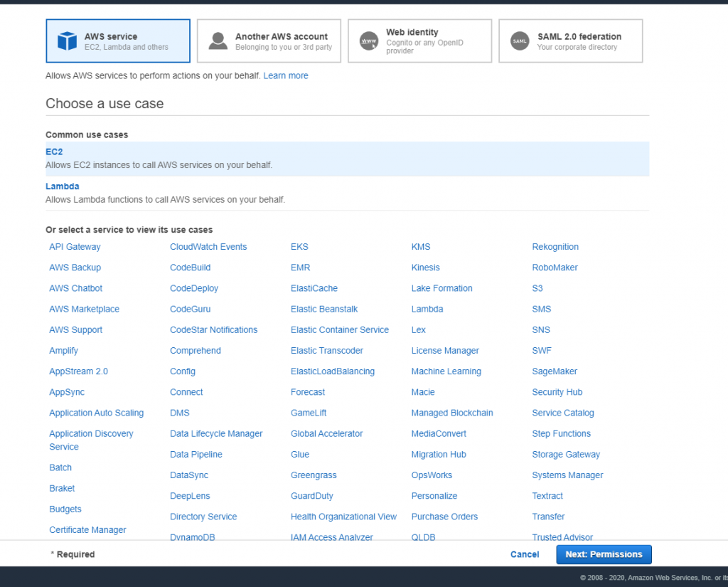
Task: Choose the Lambda common use case
Action: coord(62,186)
